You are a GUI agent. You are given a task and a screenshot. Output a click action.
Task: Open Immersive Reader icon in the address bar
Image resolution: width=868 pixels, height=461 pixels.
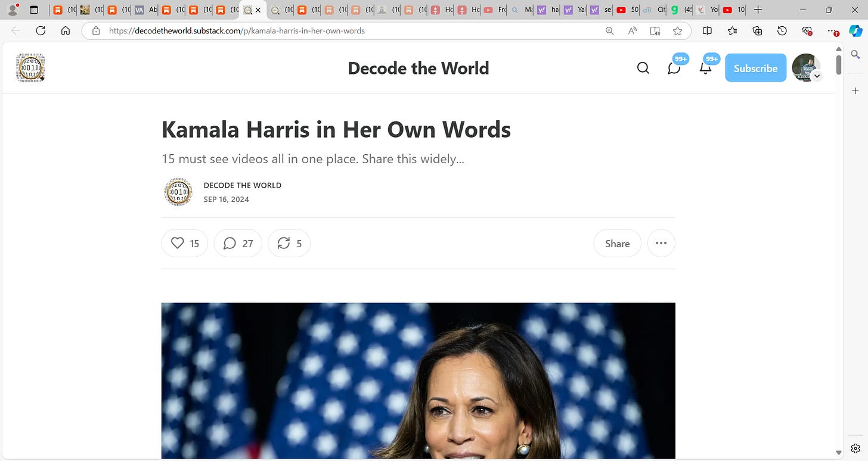[x=655, y=31]
